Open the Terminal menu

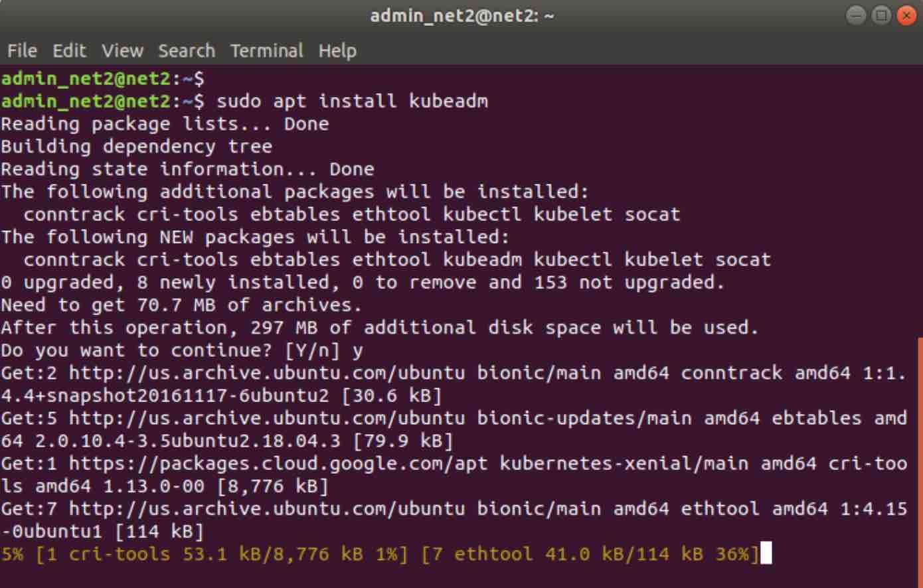point(266,50)
